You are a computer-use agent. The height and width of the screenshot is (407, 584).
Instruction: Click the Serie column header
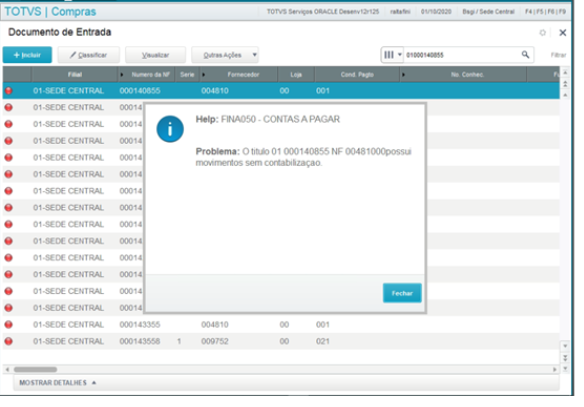click(187, 75)
